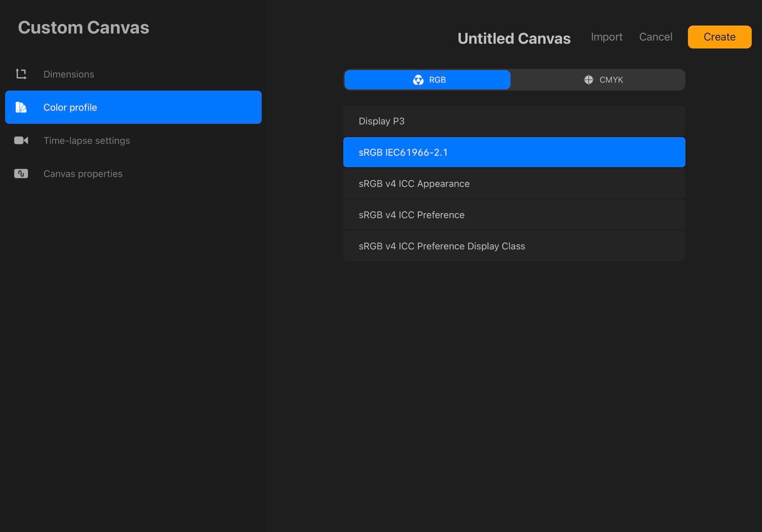762x532 pixels.
Task: Click the Canvas properties waveform icon
Action: 21,174
